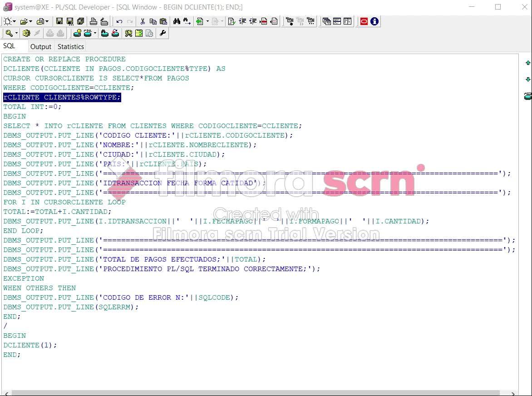This screenshot has height=396, width=532.
Task: Click the Cut scissors icon
Action: [x=143, y=21]
